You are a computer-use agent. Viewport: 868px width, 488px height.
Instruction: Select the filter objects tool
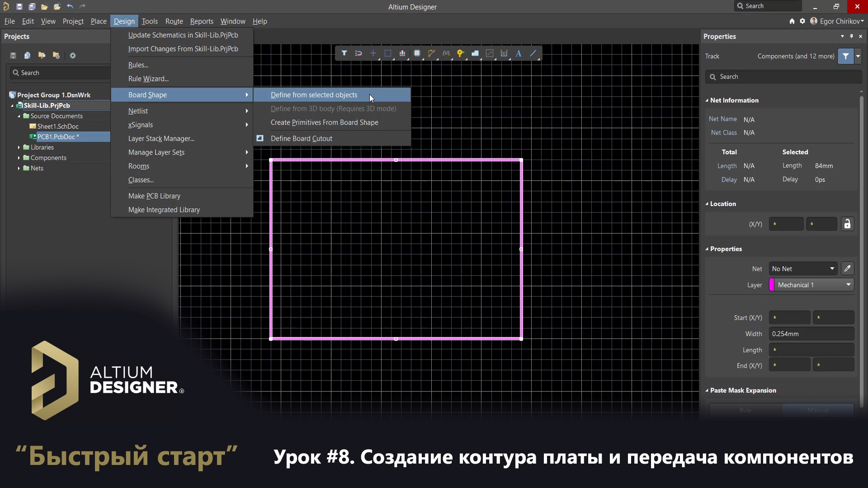click(x=344, y=53)
